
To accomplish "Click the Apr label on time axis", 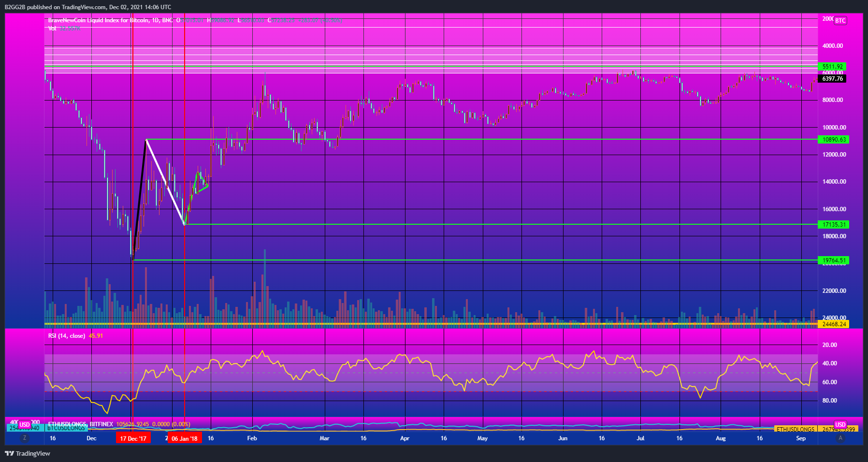I will [405, 438].
